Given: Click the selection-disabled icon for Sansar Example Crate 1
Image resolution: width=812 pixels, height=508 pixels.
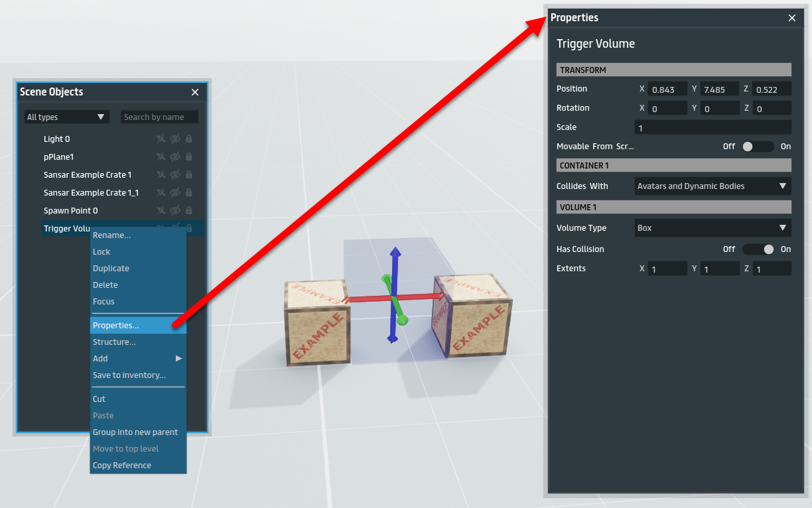Looking at the screenshot, I should coord(161,175).
